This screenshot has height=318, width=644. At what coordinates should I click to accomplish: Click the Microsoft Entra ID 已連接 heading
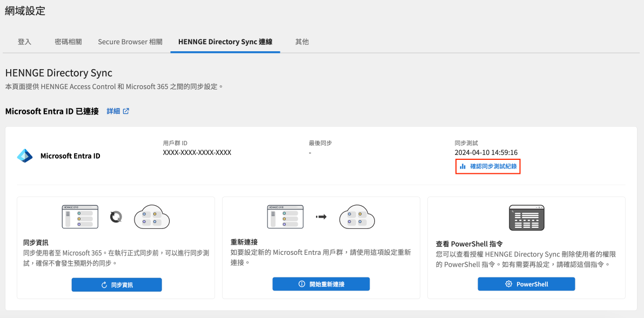coord(52,111)
